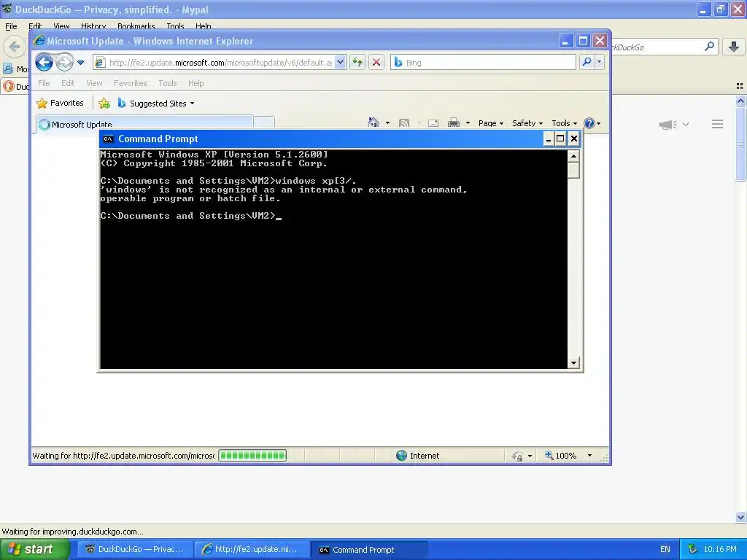
Task: Click the Windows Start button
Action: pos(34,549)
